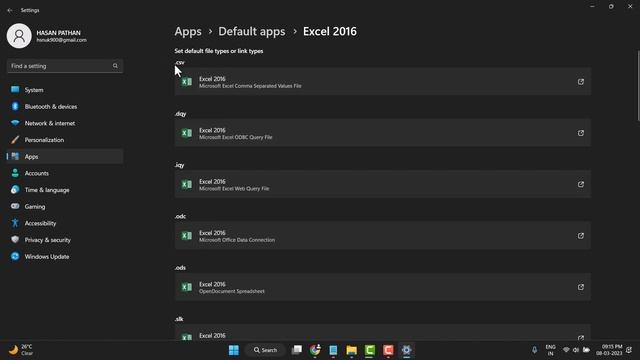Click the microphone icon in system tray
Viewport: 640px width, 360px height.
[534, 350]
